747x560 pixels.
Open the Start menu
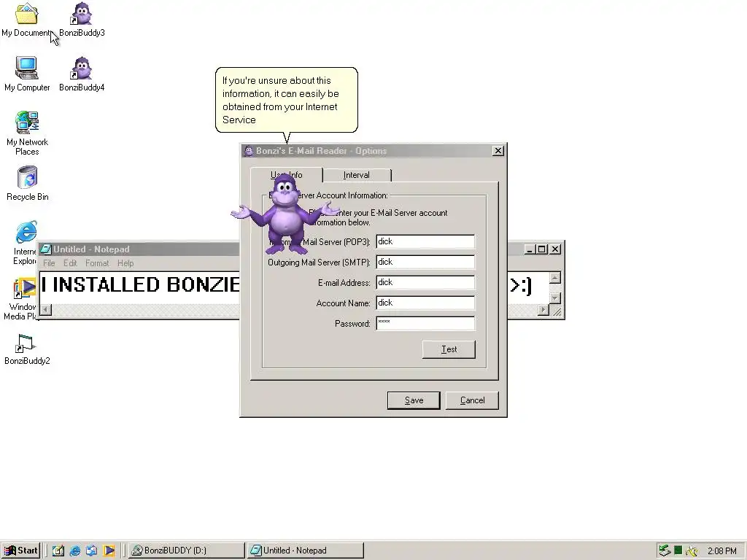coord(20,551)
